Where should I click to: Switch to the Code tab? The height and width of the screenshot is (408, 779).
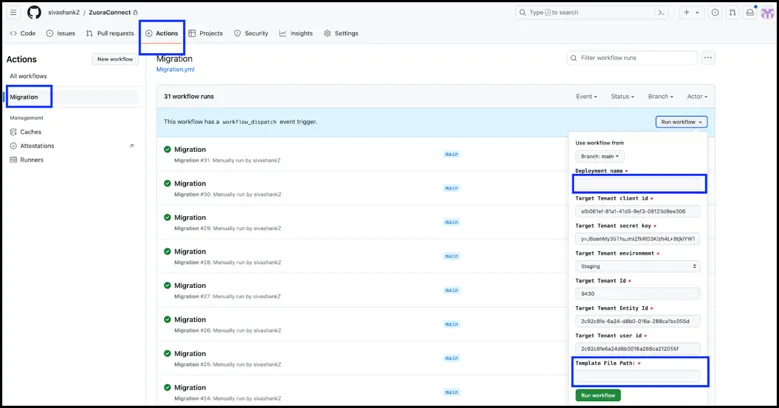tap(23, 33)
